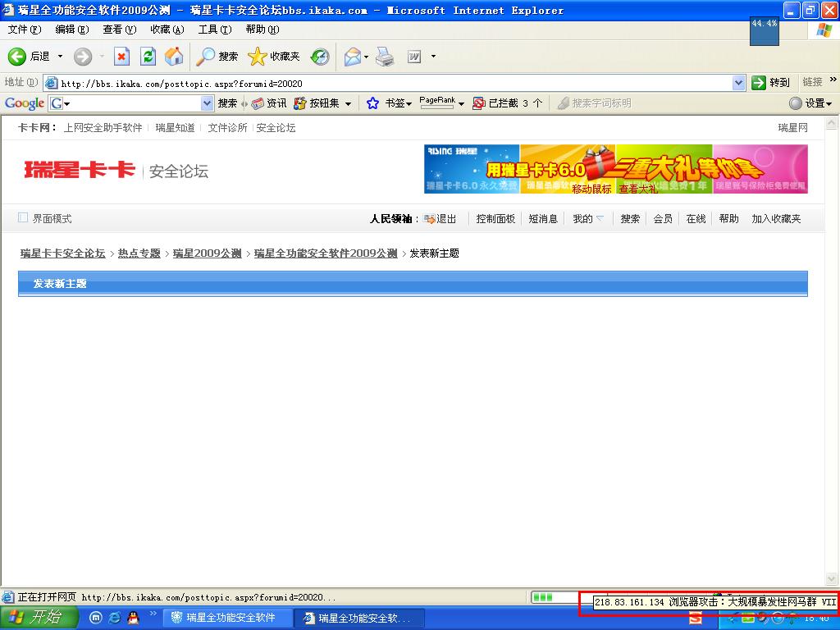Stop loading with the red X icon
This screenshot has height=630, width=840.
coord(121,57)
